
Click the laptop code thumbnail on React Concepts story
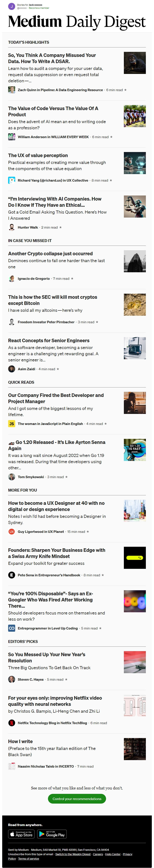click(135, 348)
